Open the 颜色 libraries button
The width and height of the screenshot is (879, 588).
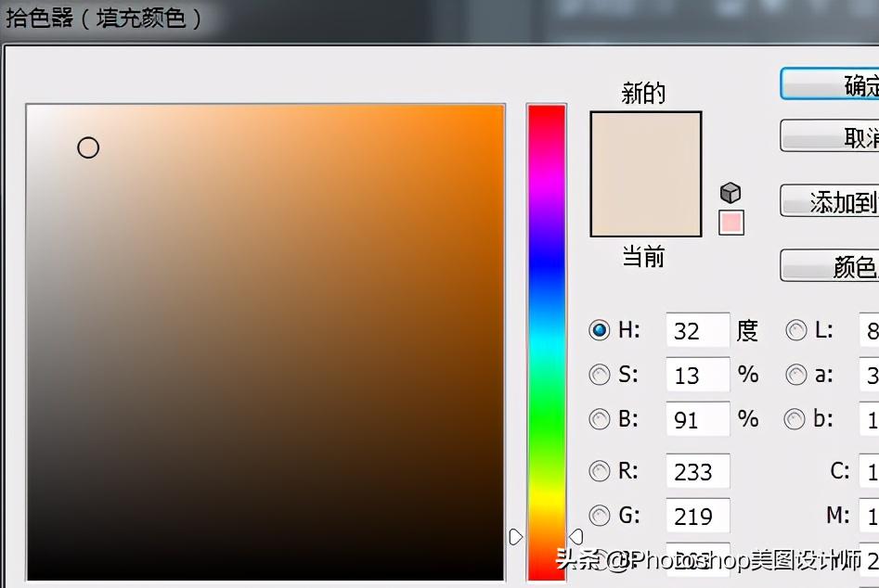coord(830,265)
